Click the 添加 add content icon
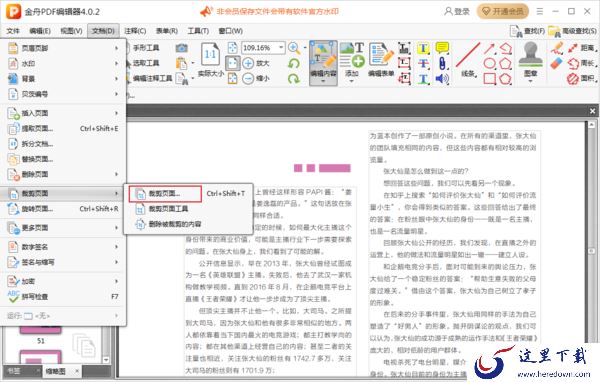The image size is (600, 382). (352, 56)
